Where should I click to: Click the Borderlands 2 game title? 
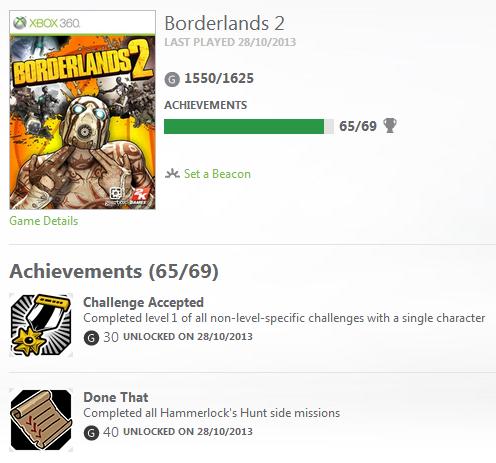[224, 23]
